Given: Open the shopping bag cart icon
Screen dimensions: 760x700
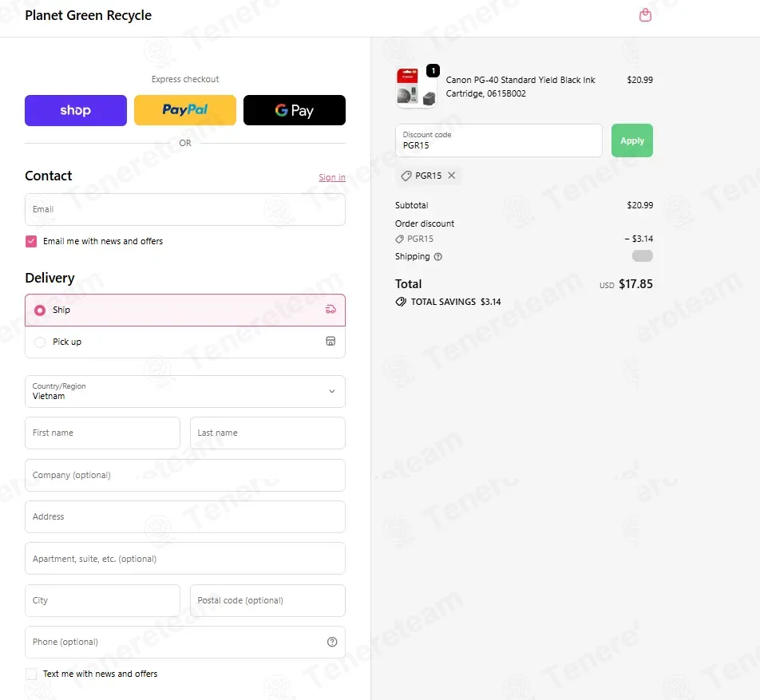Looking at the screenshot, I should pos(645,15).
